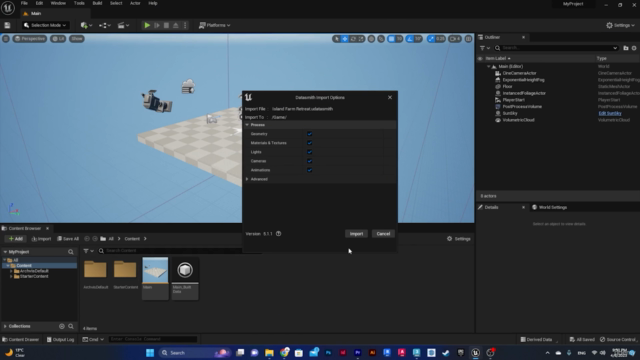Uncheck the Animations checkbox
640x360 pixels.
[309, 170]
